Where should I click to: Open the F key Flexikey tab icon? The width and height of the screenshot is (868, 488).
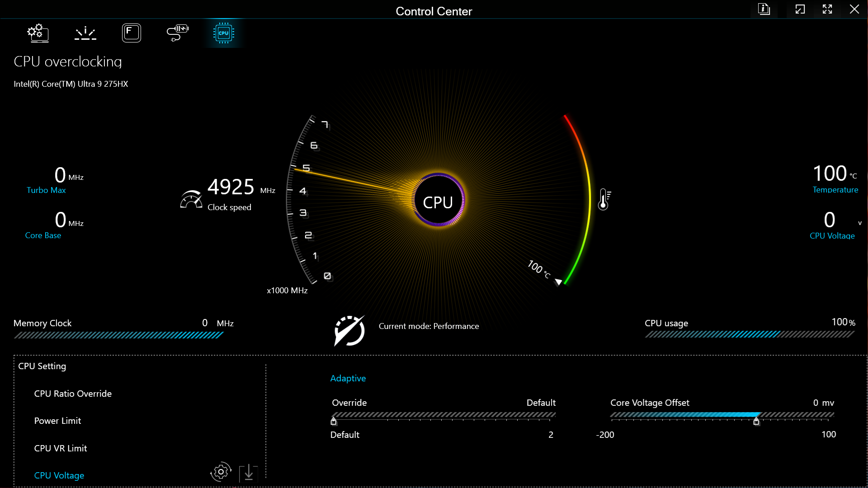[x=132, y=33]
